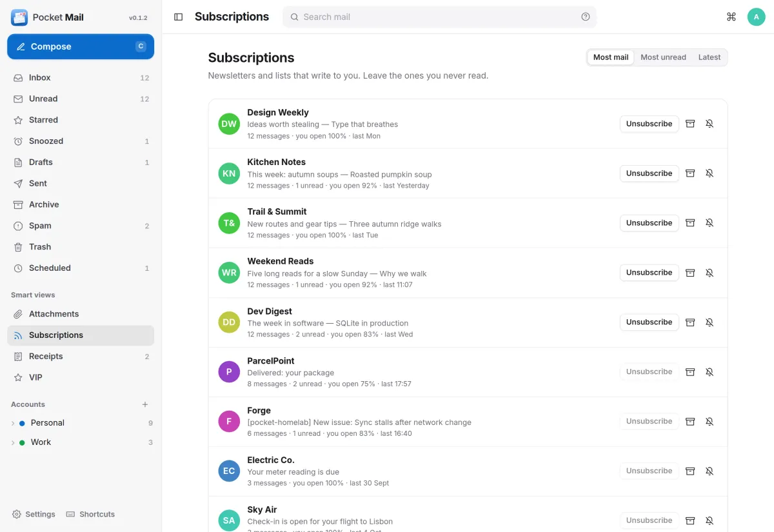Unsubscribe from Trail & Summit
Image resolution: width=774 pixels, height=532 pixels.
(649, 223)
